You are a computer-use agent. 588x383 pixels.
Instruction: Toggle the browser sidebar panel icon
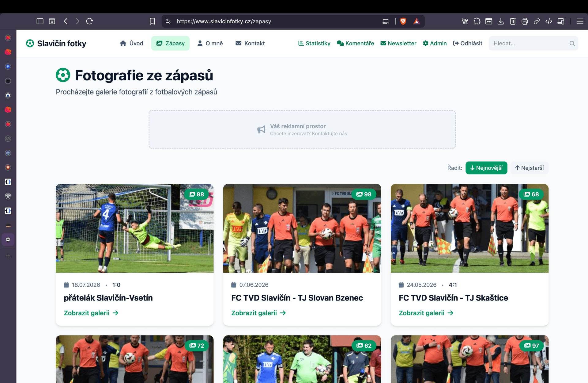[x=40, y=21]
